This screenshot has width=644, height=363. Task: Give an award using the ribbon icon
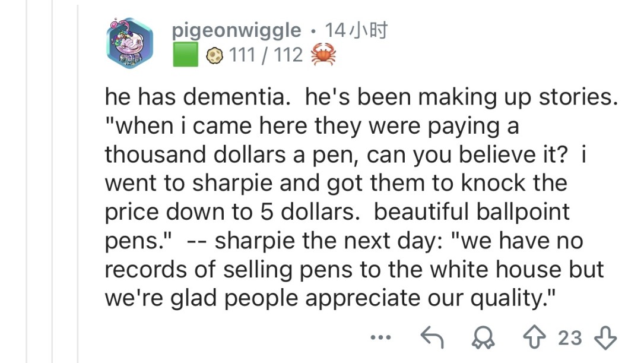point(482,338)
